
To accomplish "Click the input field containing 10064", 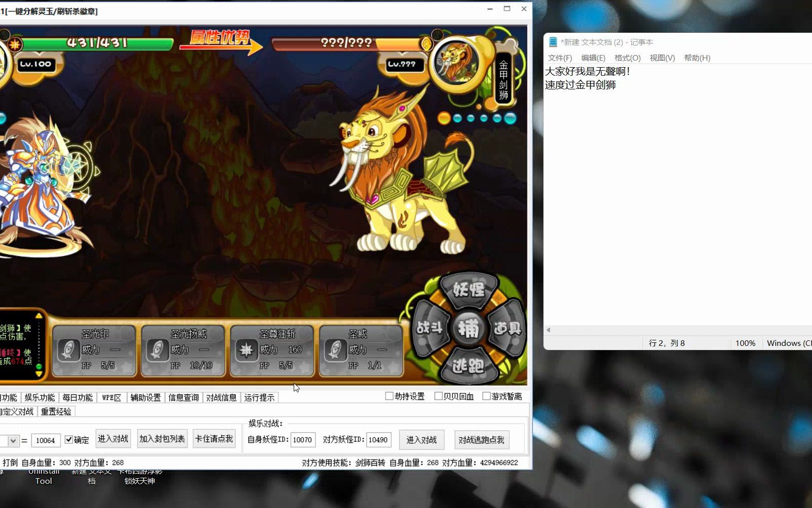I will [45, 440].
